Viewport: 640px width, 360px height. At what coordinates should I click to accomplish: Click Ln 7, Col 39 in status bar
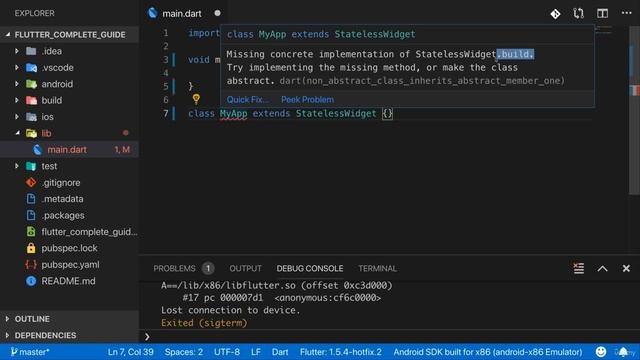click(131, 352)
